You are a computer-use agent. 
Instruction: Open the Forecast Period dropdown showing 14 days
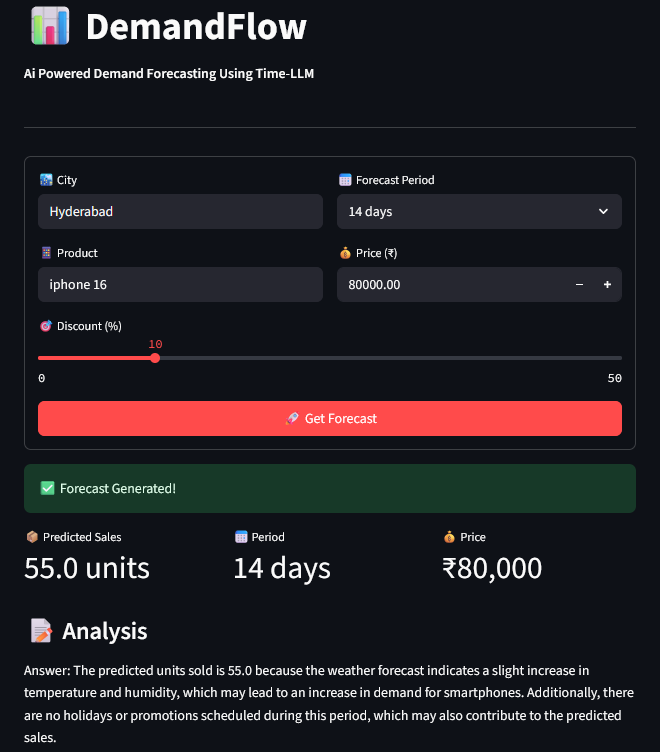479,212
